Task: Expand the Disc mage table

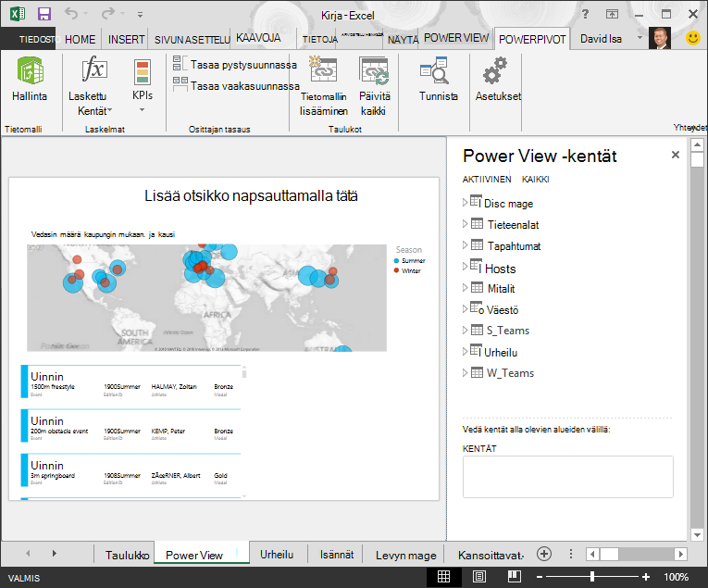Action: click(466, 203)
